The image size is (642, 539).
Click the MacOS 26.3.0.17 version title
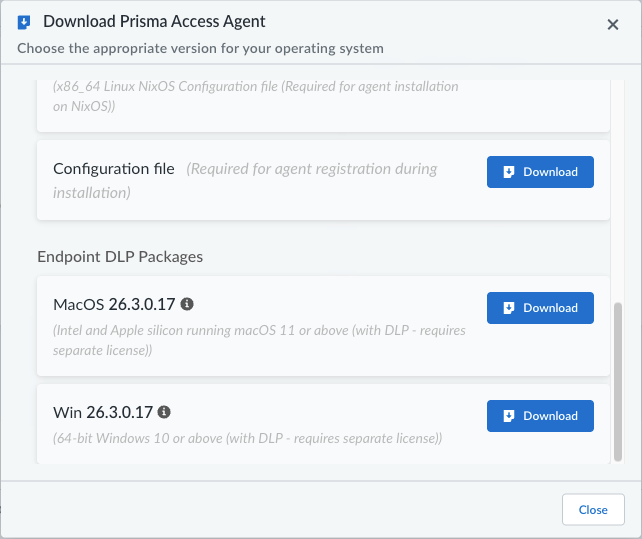pyautogui.click(x=114, y=304)
